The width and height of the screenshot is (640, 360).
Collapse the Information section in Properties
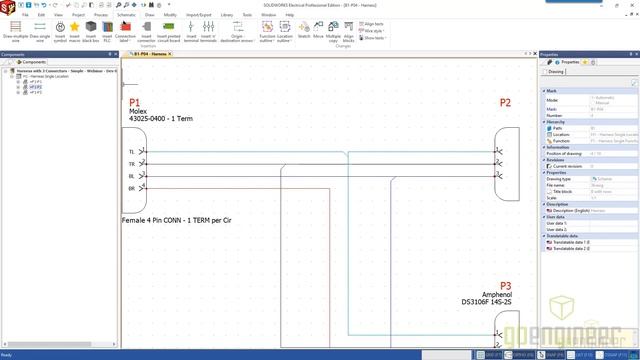[x=544, y=147]
